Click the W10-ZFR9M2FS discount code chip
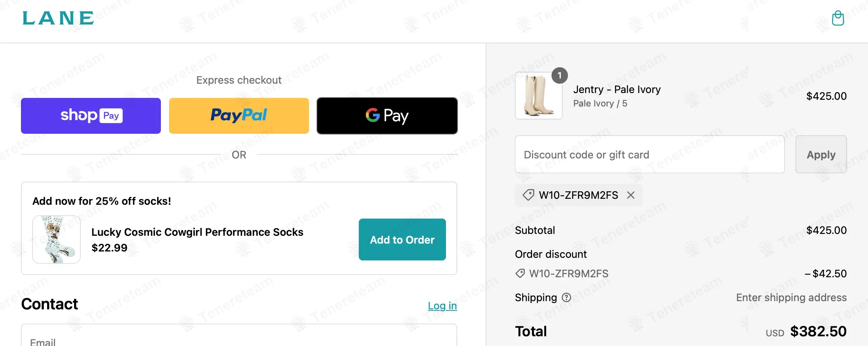 (578, 195)
